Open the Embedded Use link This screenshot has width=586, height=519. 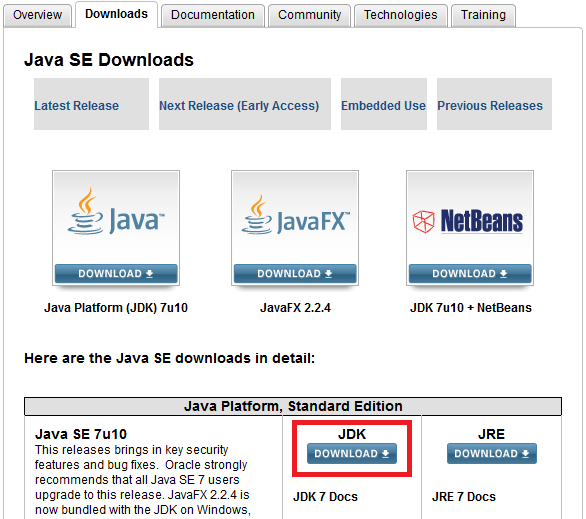(x=383, y=106)
